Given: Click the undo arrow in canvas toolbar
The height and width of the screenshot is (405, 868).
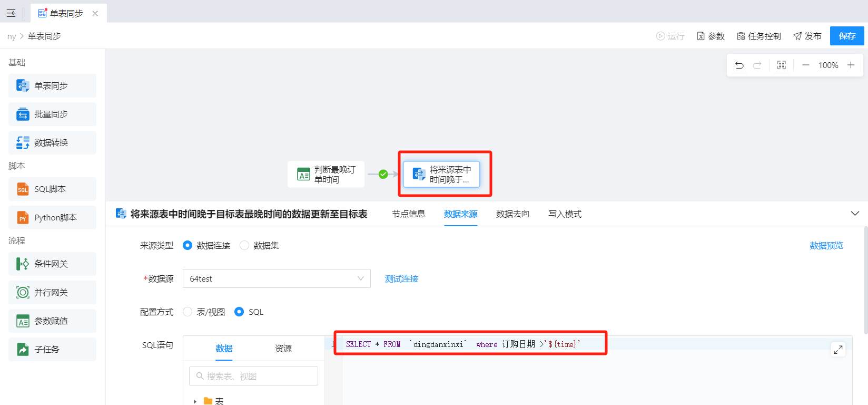Looking at the screenshot, I should (x=739, y=65).
